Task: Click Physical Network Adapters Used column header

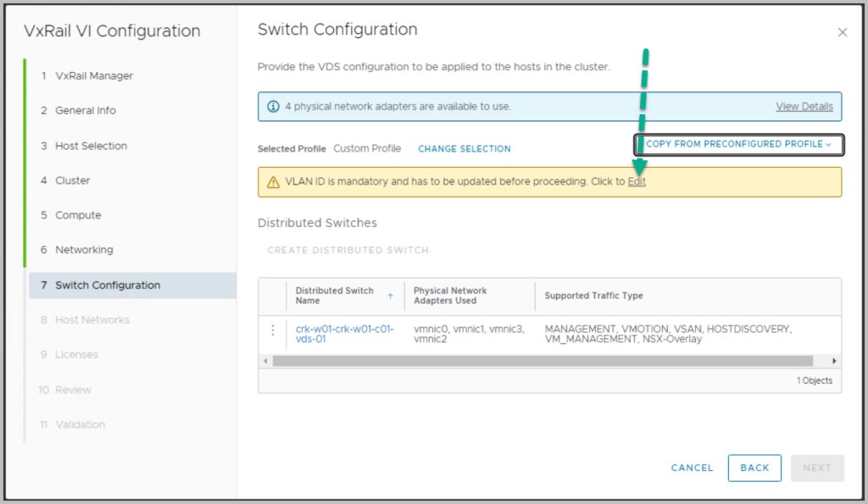Action: click(450, 296)
